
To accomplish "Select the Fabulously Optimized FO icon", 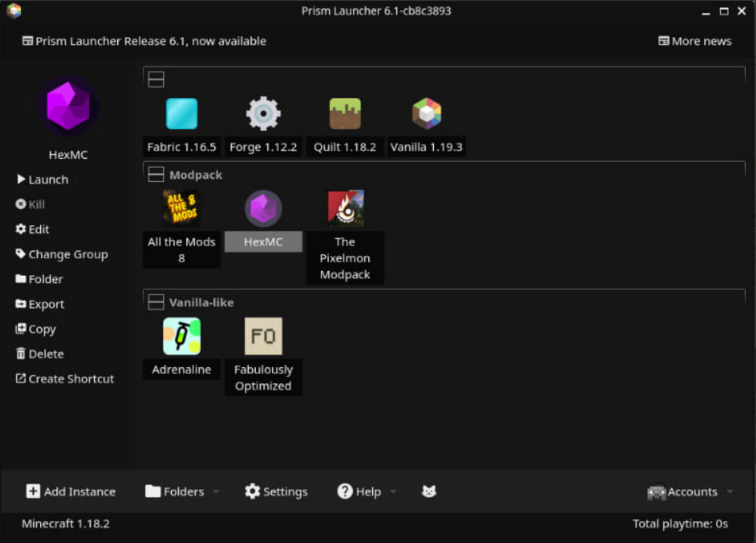I will (264, 336).
